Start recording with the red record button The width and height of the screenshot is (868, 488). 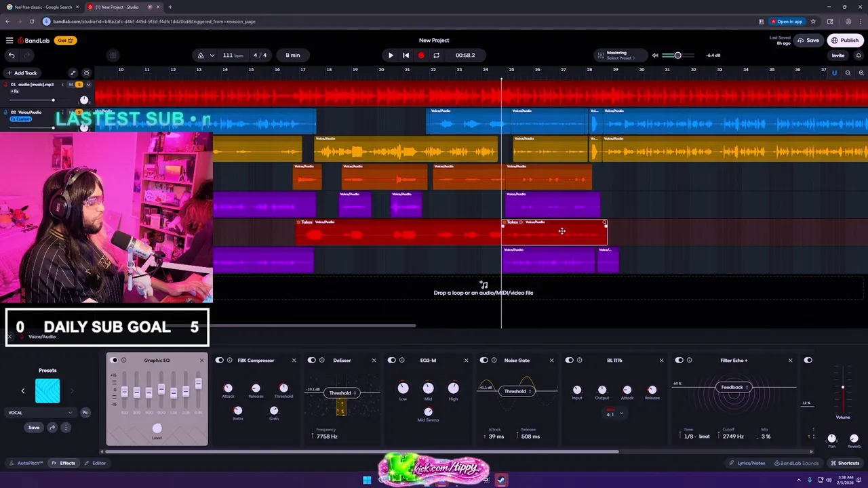tap(421, 56)
